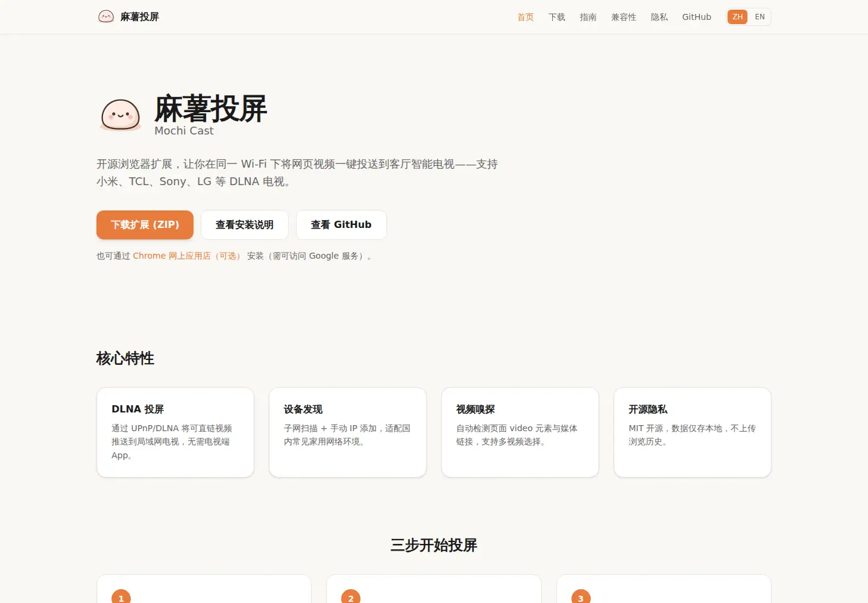868x603 pixels.
Task: Open the 下载 nav item
Action: (557, 17)
